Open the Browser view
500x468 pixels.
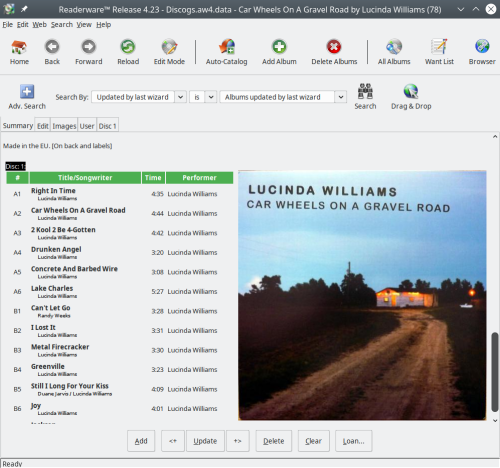(x=482, y=52)
